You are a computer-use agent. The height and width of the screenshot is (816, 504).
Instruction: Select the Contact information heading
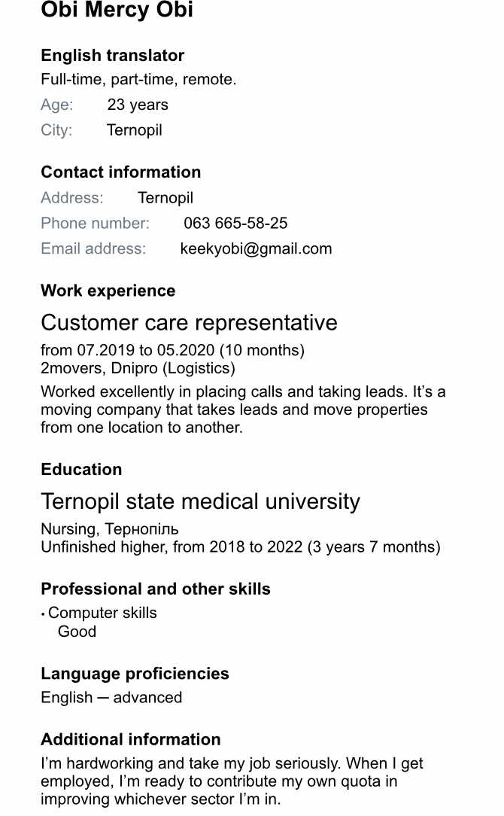coord(120,172)
